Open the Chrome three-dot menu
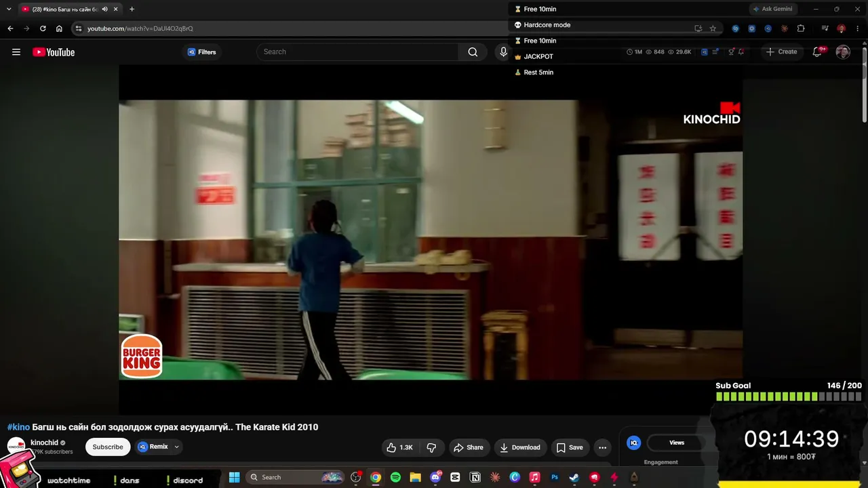This screenshot has height=488, width=868. (858, 28)
